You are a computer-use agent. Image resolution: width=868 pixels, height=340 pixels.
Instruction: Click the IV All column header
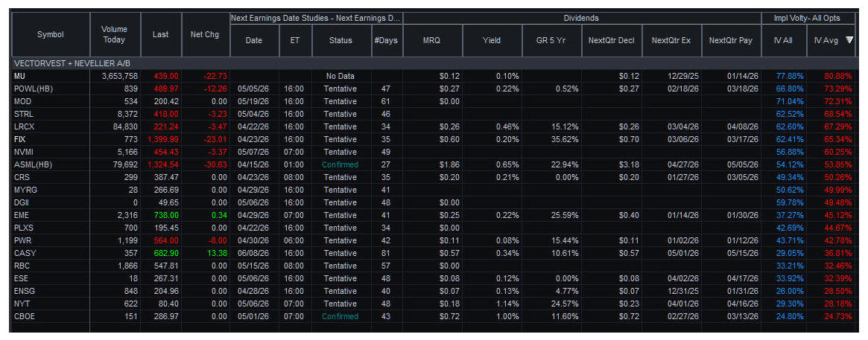782,41
